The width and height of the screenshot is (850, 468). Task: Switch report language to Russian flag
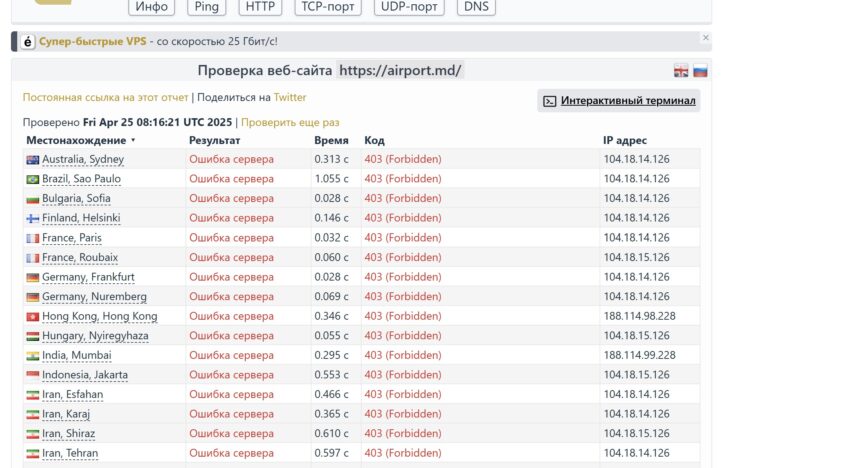click(x=700, y=71)
